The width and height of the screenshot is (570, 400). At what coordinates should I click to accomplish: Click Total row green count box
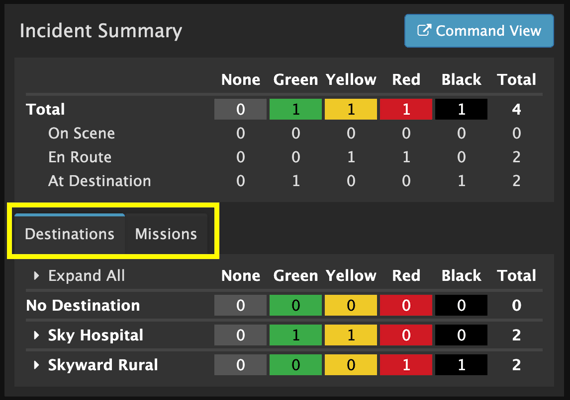tap(296, 109)
